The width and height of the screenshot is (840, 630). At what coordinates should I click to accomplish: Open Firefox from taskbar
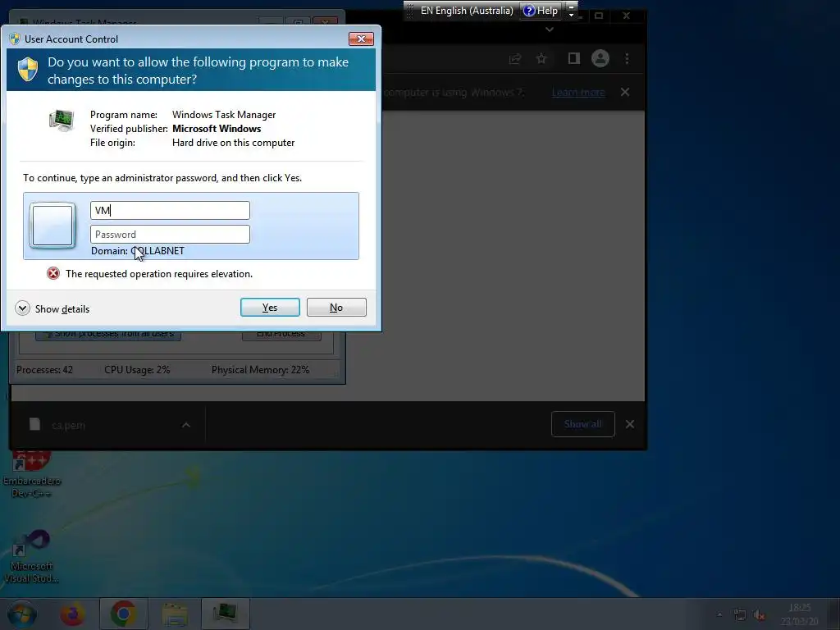72,614
